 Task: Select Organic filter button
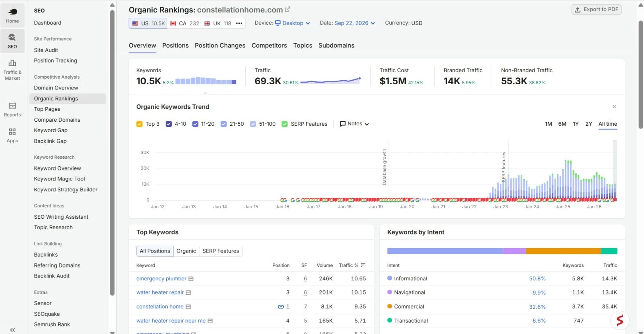(186, 251)
